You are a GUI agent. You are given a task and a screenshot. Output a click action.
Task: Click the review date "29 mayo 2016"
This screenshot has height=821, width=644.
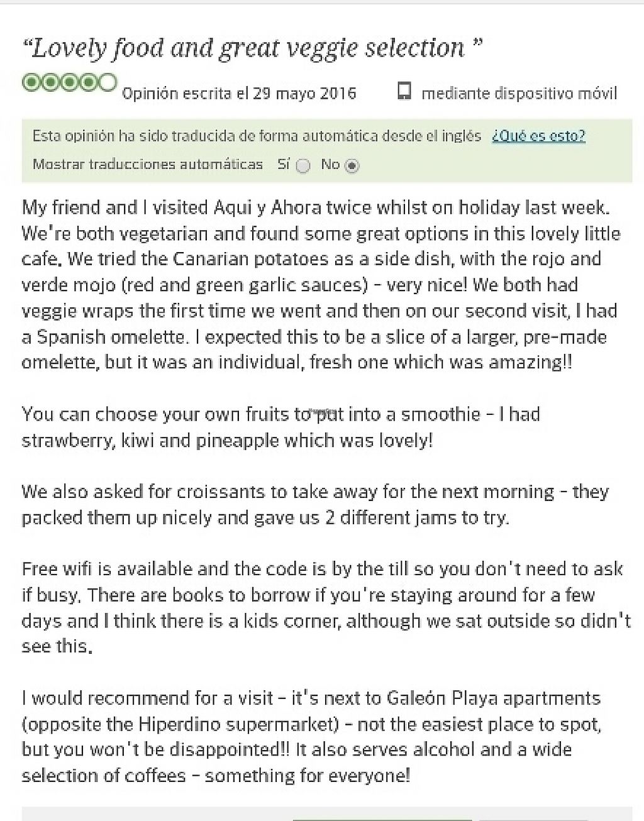click(x=304, y=94)
